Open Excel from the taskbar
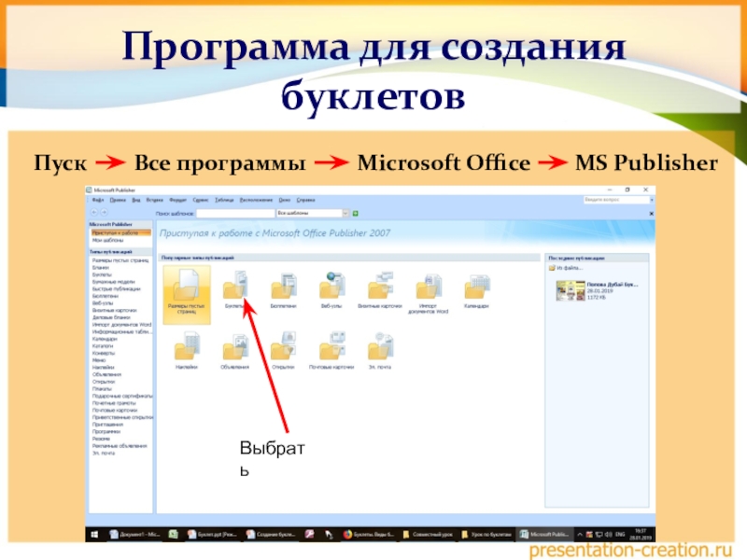Screen dimensions: 747x560 coord(174,534)
